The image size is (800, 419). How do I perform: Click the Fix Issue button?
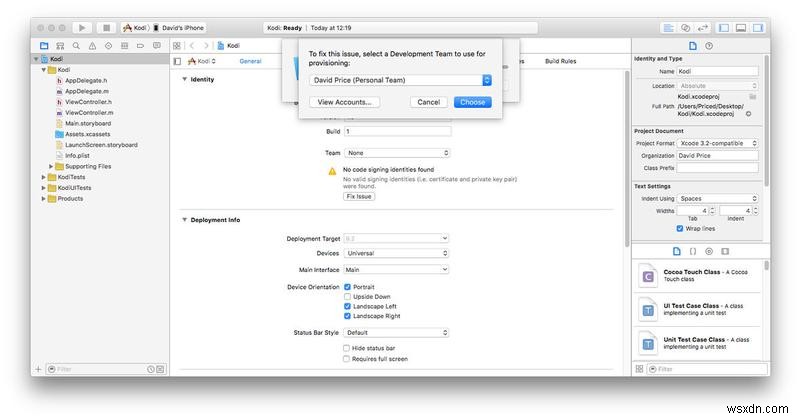tap(359, 196)
